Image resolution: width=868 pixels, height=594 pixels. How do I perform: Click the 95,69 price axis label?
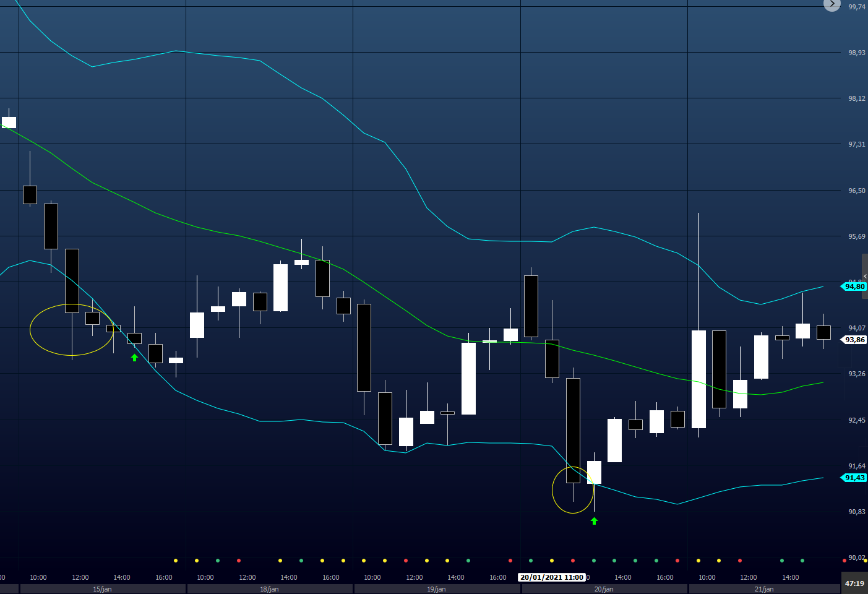857,236
